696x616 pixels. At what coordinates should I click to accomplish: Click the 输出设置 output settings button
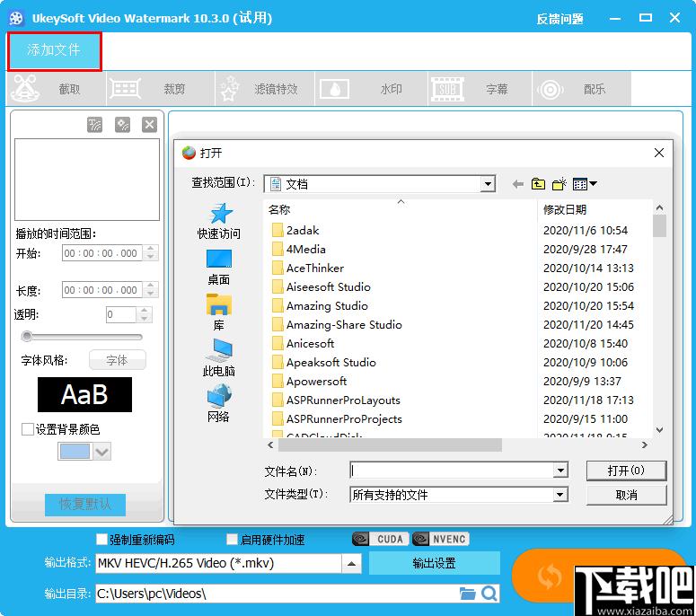coord(434,563)
